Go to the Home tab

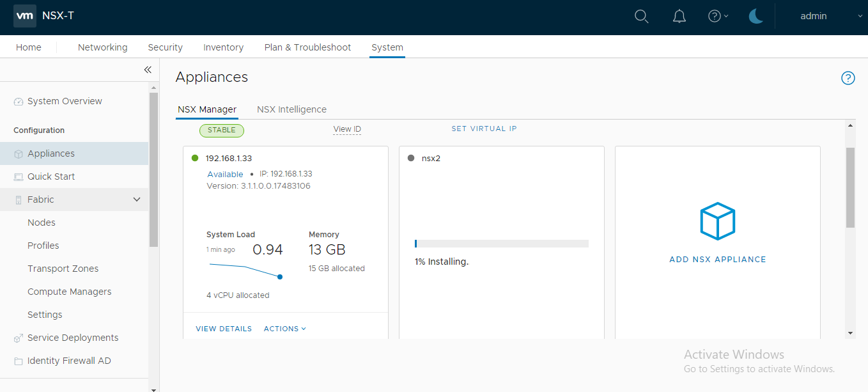[x=29, y=47]
